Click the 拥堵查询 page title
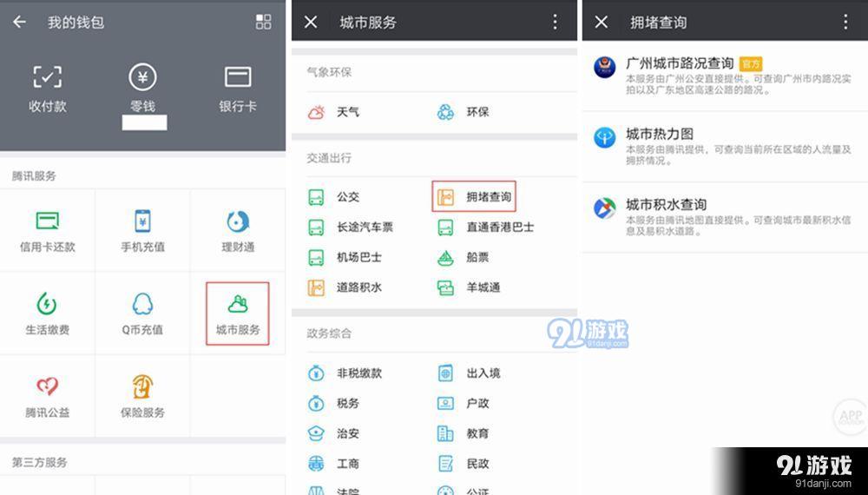This screenshot has width=868, height=495. tap(658, 23)
